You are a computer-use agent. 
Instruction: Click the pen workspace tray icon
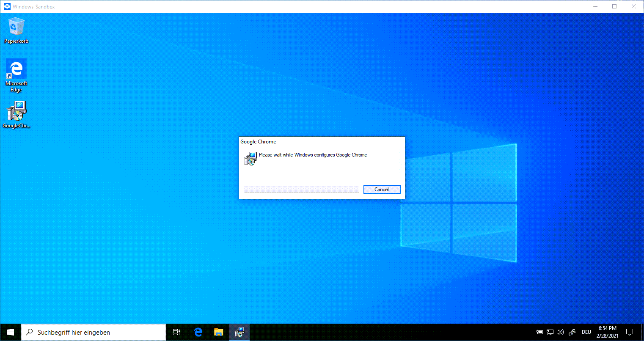click(x=572, y=332)
